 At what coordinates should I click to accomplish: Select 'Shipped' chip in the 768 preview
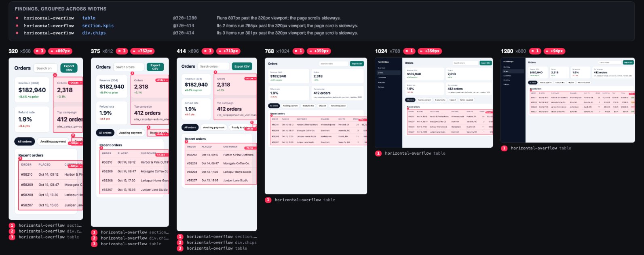tap(322, 106)
